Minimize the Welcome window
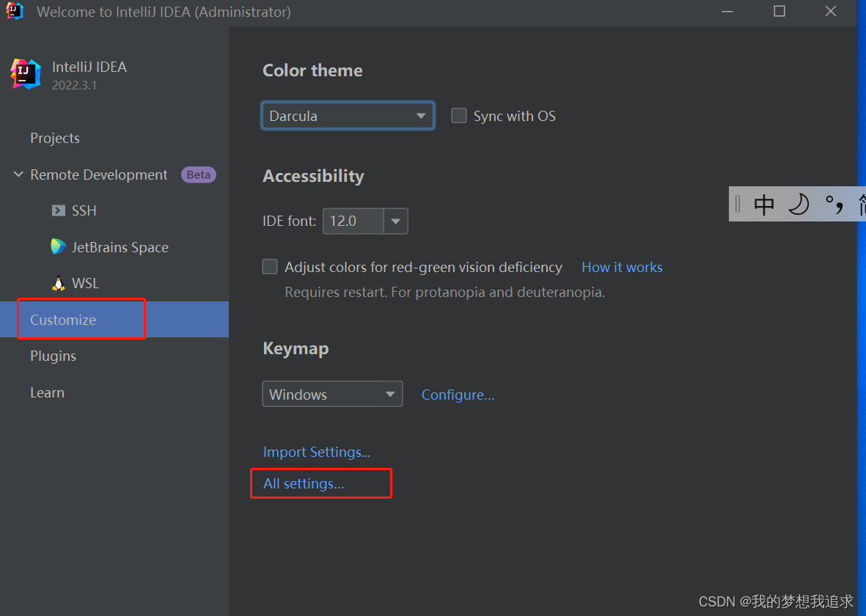866x616 pixels. pyautogui.click(x=727, y=12)
